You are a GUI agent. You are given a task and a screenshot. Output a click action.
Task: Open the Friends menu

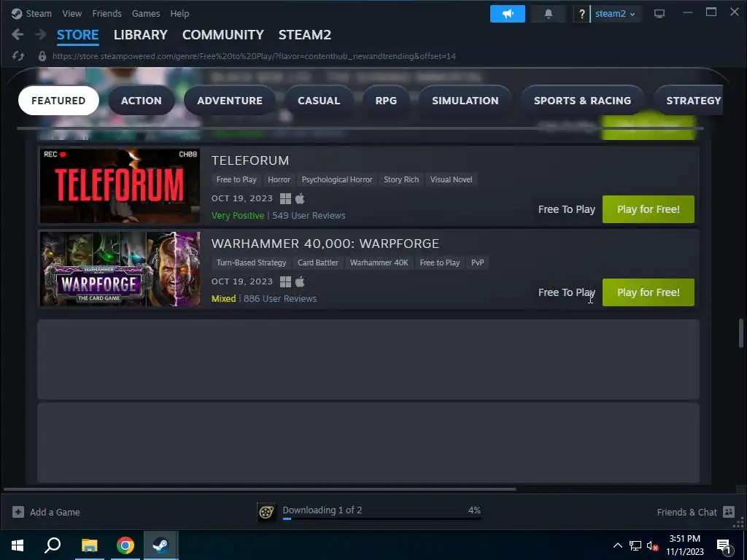(x=107, y=14)
